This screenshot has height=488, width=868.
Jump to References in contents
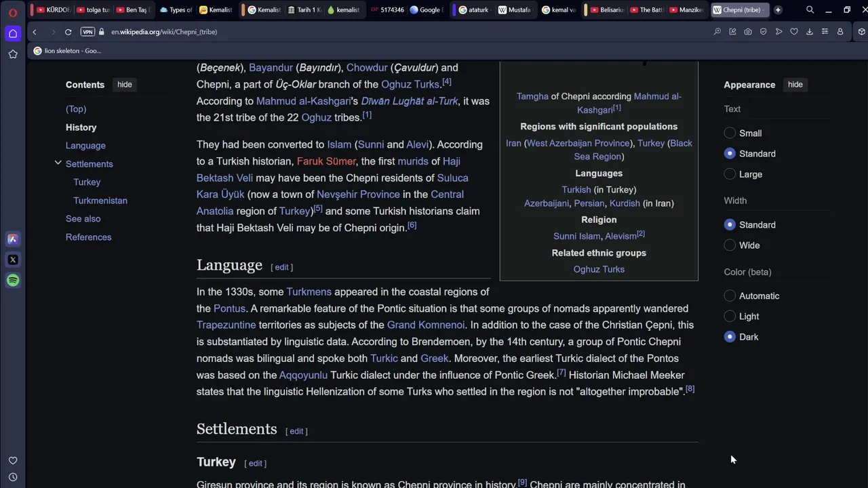[x=88, y=237]
